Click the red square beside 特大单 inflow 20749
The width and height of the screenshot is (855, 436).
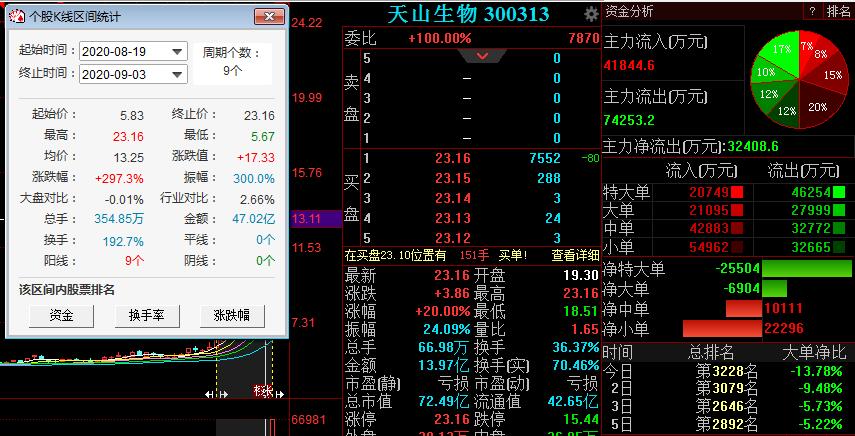pos(737,192)
